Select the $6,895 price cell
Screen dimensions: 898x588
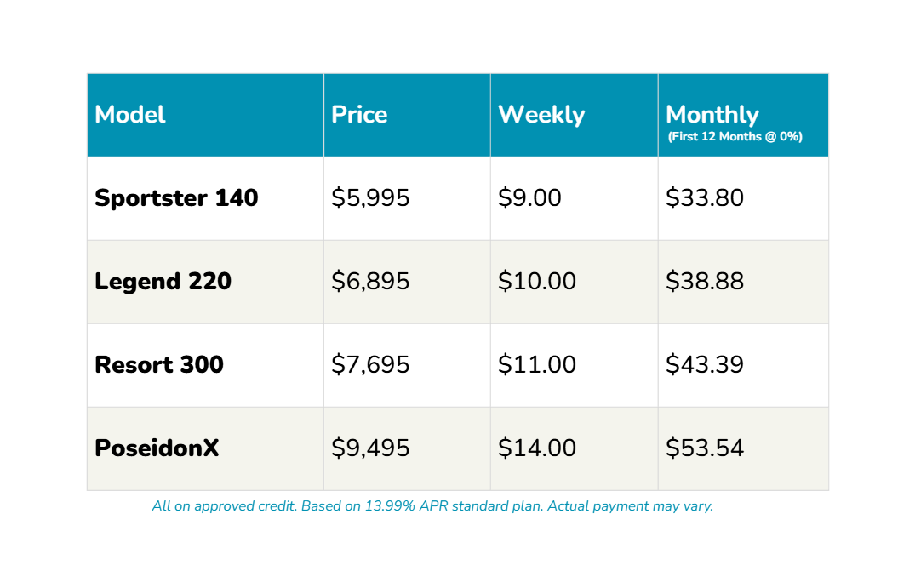click(370, 282)
